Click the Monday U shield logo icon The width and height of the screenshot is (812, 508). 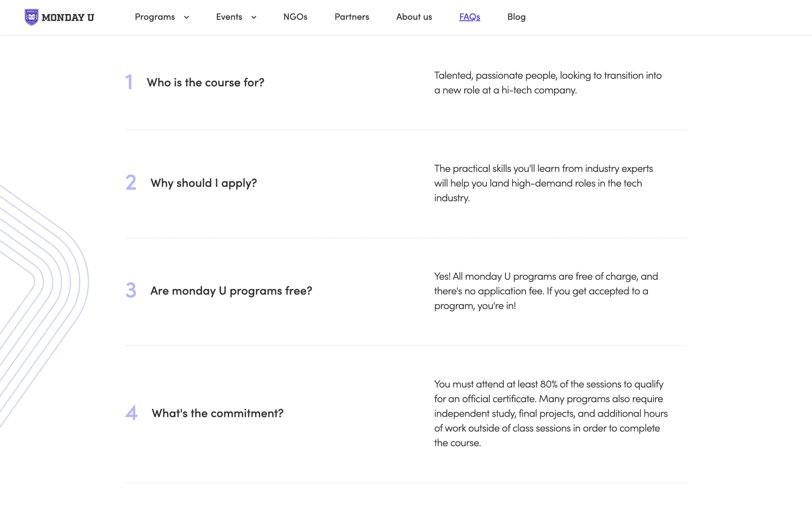[x=31, y=17]
